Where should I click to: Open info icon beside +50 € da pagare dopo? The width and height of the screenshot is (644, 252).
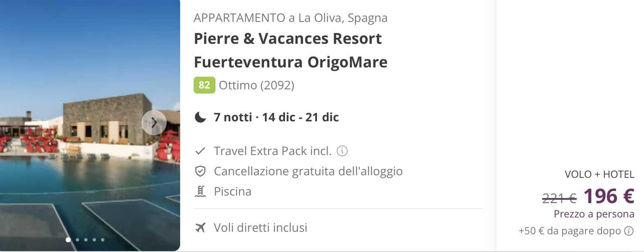click(x=629, y=231)
